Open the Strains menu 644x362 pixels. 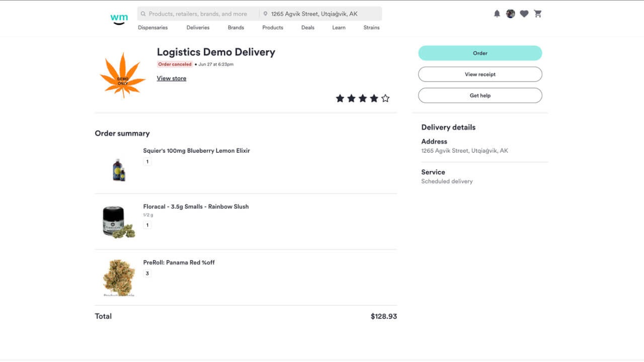(371, 28)
